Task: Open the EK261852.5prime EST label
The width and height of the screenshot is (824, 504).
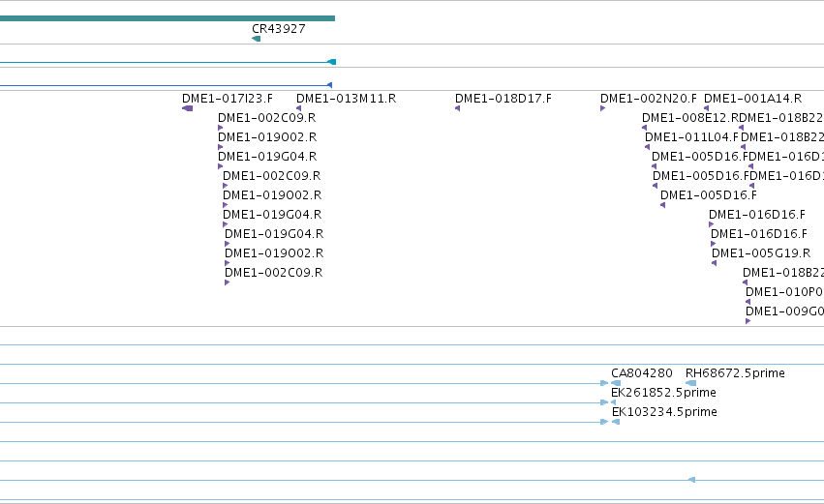Action: [x=663, y=393]
